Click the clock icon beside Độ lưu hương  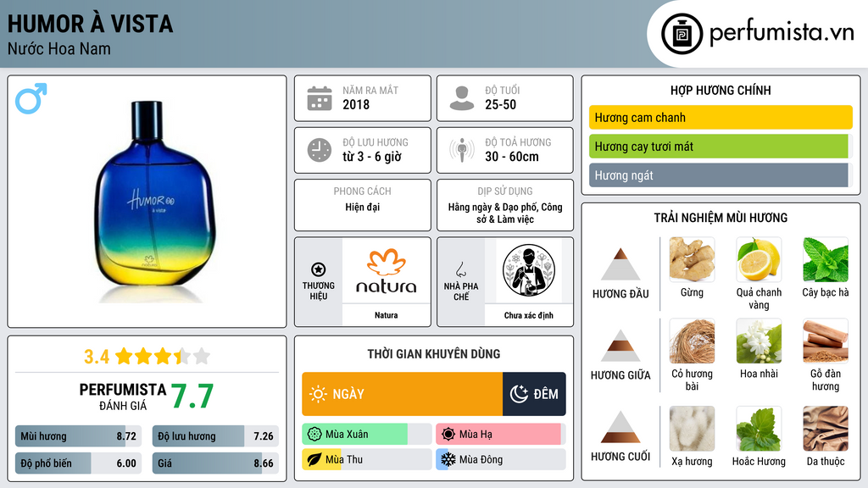(320, 150)
